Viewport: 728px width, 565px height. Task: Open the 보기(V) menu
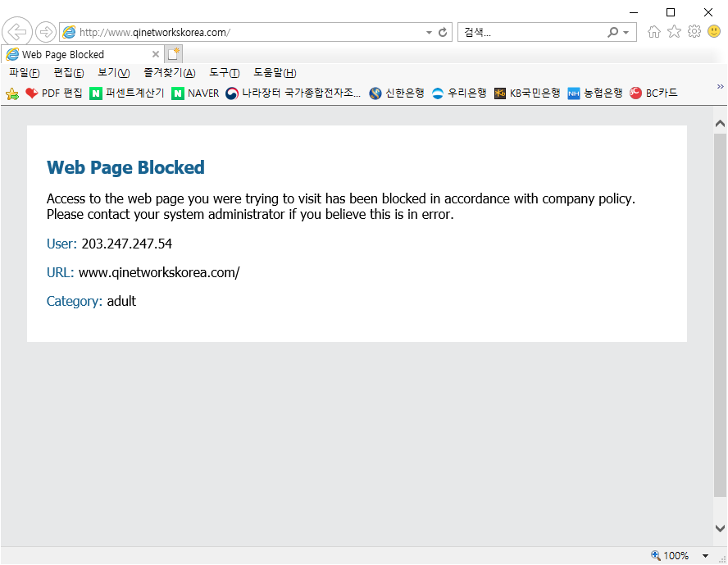click(114, 73)
